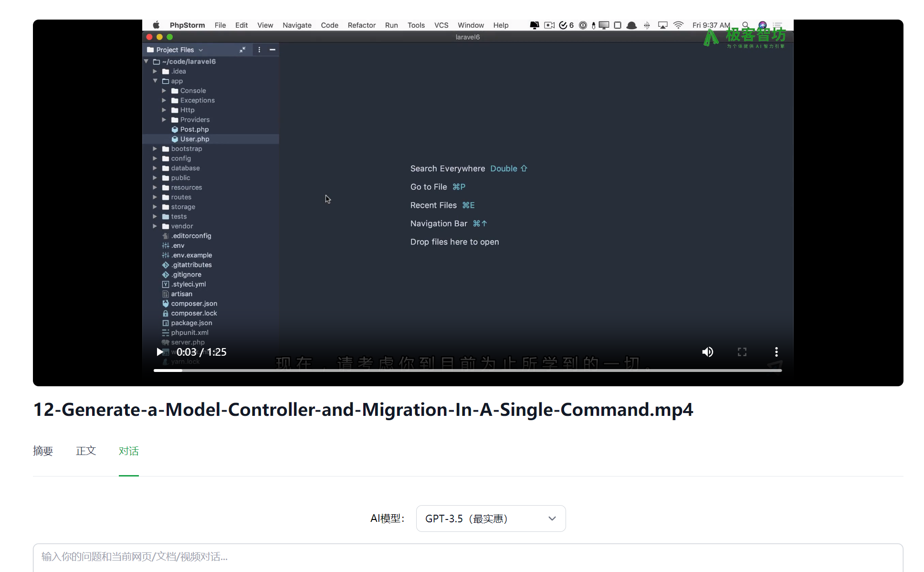Select Post.php in project tree
Screen dimensions: 924x572
pyautogui.click(x=194, y=129)
